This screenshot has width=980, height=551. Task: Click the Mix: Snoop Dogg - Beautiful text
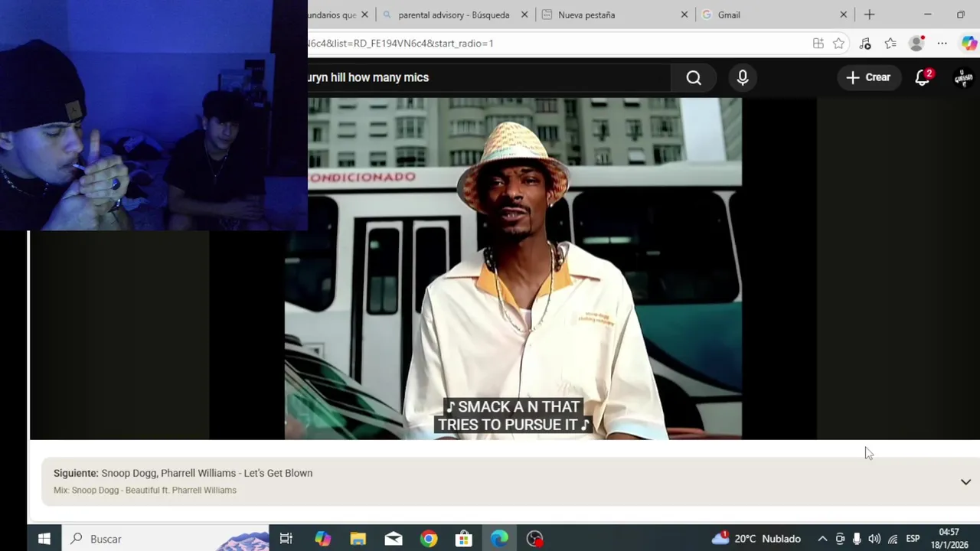(145, 490)
